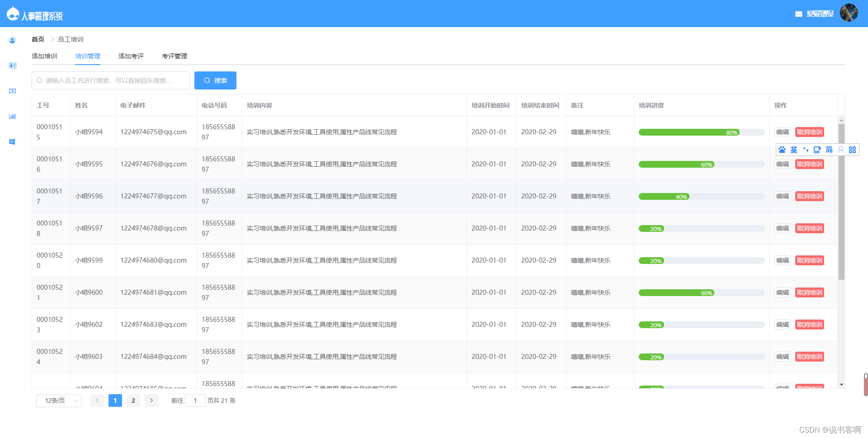Switch to the 添加考评 tab
Screen dimensions: 868x438
point(131,56)
